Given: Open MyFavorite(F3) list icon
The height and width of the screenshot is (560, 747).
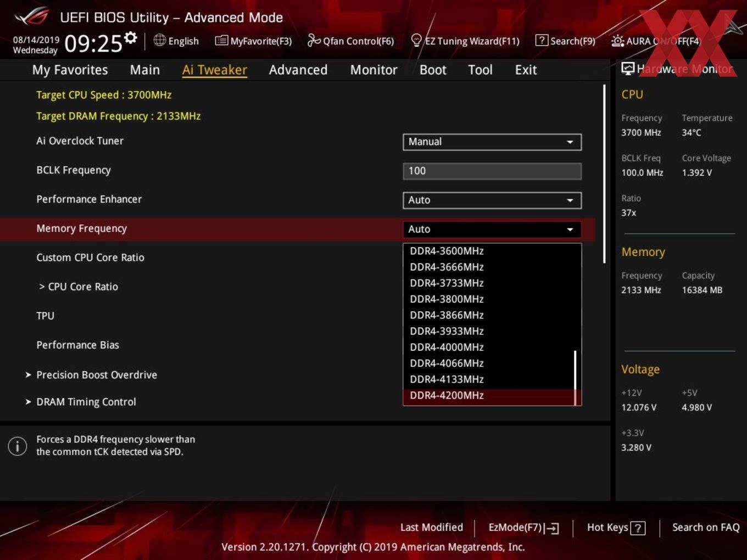Looking at the screenshot, I should pos(221,41).
